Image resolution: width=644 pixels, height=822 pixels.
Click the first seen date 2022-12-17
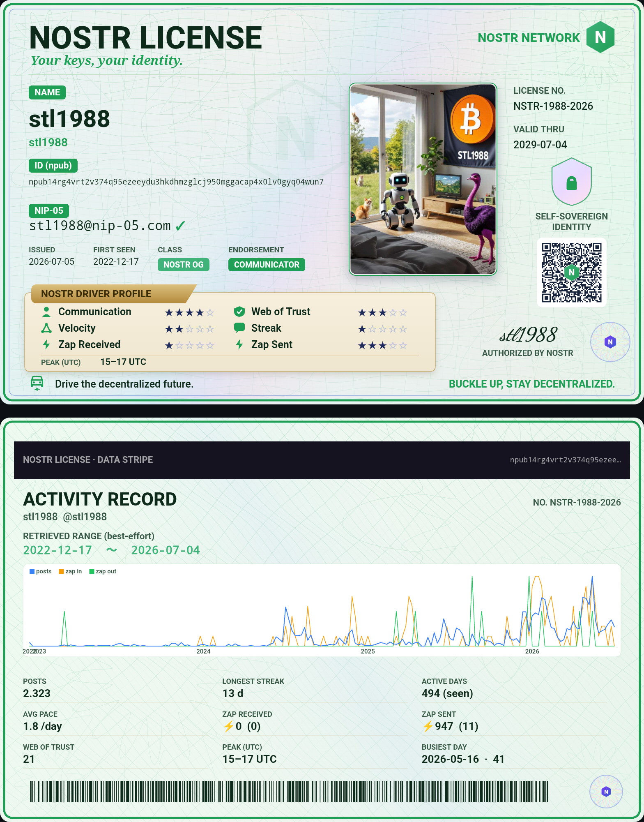(x=116, y=262)
